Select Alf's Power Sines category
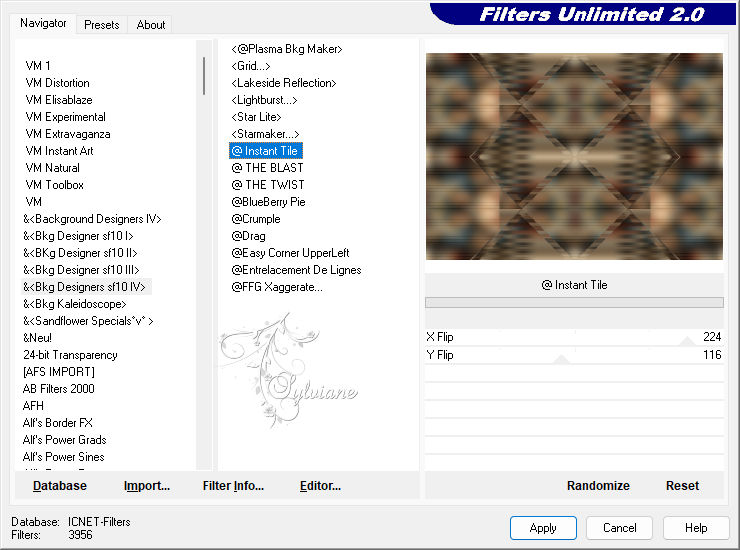The image size is (740, 550). (64, 457)
